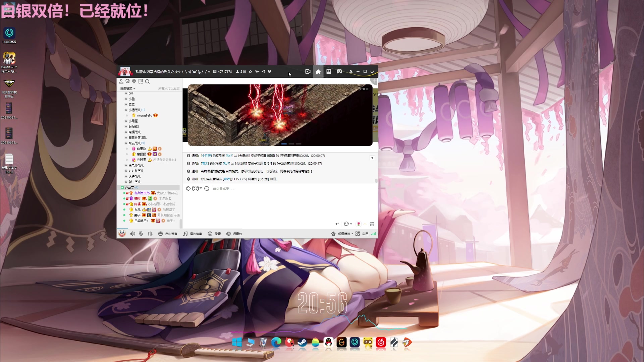Image resolution: width=644 pixels, height=362 pixels.
Task: Open the video recording camera icon
Action: point(308,71)
